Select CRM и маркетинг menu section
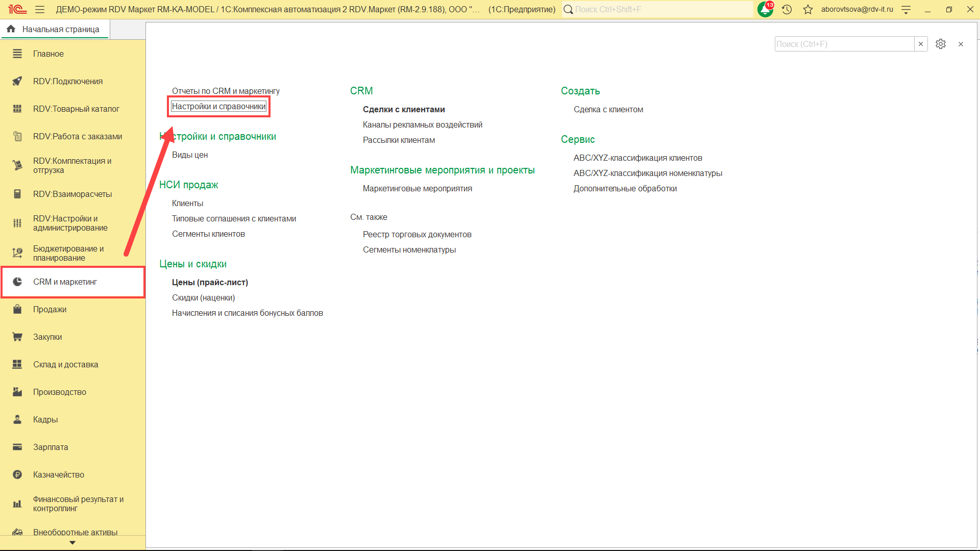 65,282
